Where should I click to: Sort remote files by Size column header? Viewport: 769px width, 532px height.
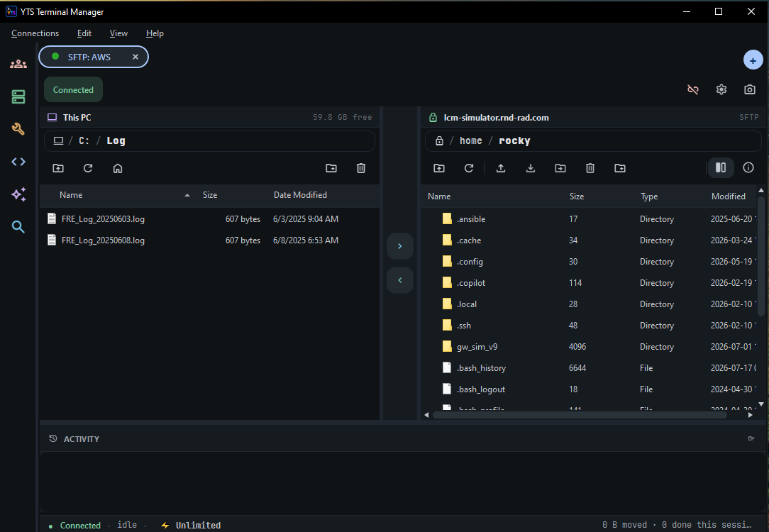(577, 196)
